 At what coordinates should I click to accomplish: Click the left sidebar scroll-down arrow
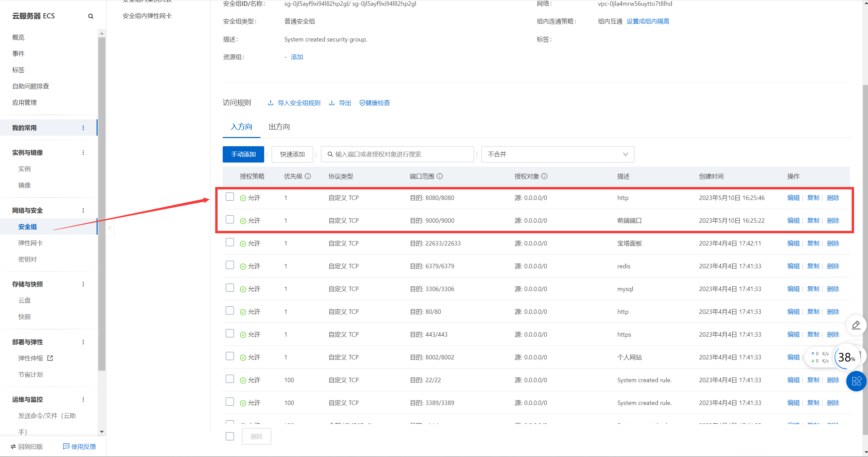pyautogui.click(x=102, y=432)
